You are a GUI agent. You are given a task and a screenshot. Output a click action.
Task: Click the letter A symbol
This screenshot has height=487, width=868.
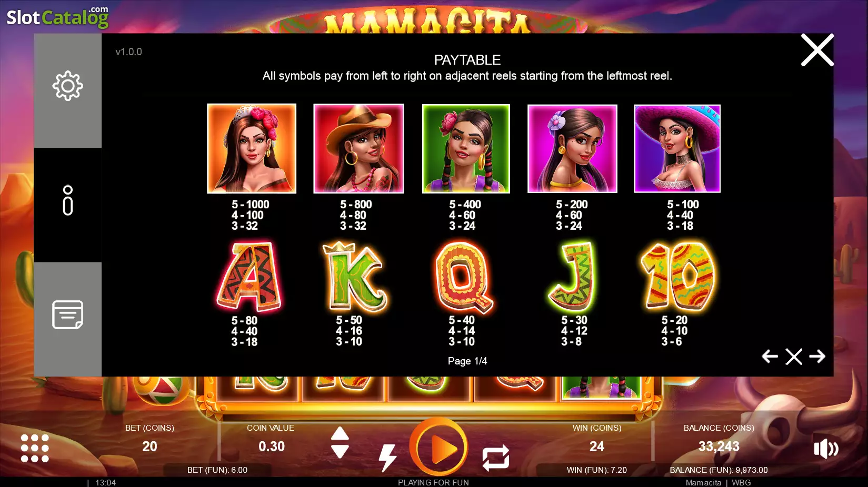click(x=250, y=277)
